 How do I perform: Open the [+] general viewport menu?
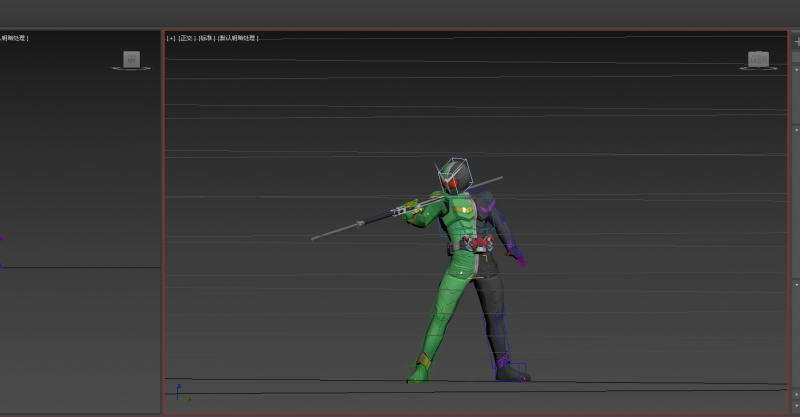coord(170,38)
